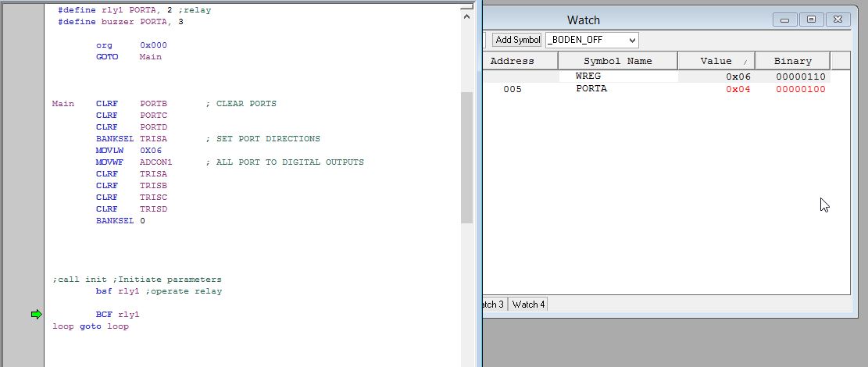868x367 pixels.
Task: Click the loop goto loop line
Action: tap(90, 326)
